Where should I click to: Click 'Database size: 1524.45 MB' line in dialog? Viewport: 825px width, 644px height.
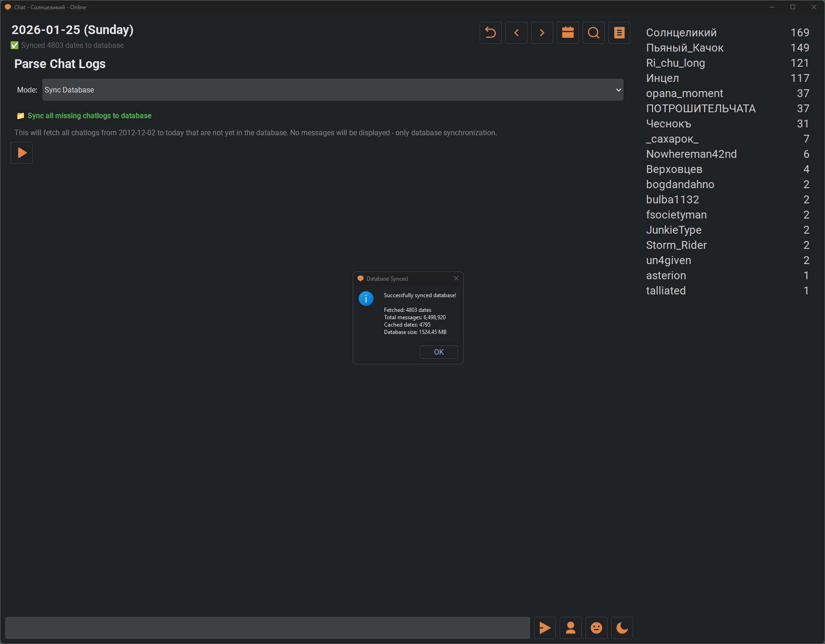415,332
